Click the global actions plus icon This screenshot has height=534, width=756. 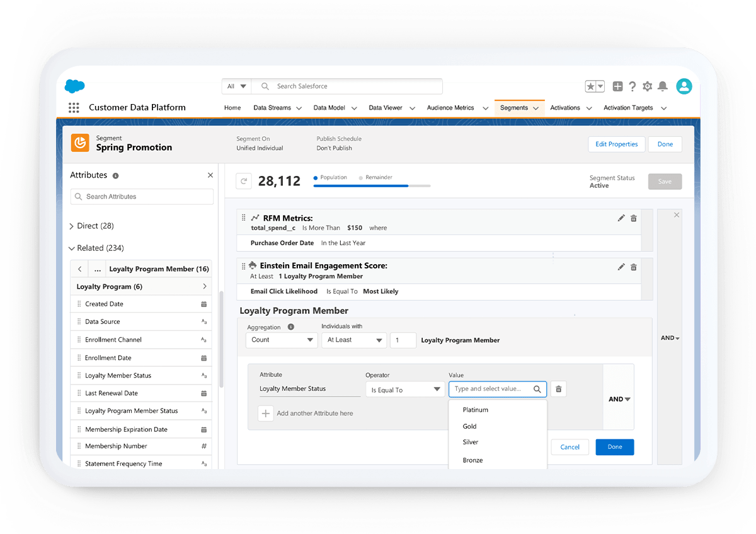[x=617, y=86]
